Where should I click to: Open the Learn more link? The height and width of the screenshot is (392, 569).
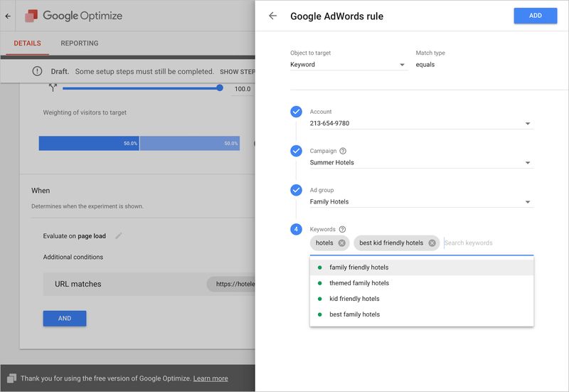coord(211,378)
